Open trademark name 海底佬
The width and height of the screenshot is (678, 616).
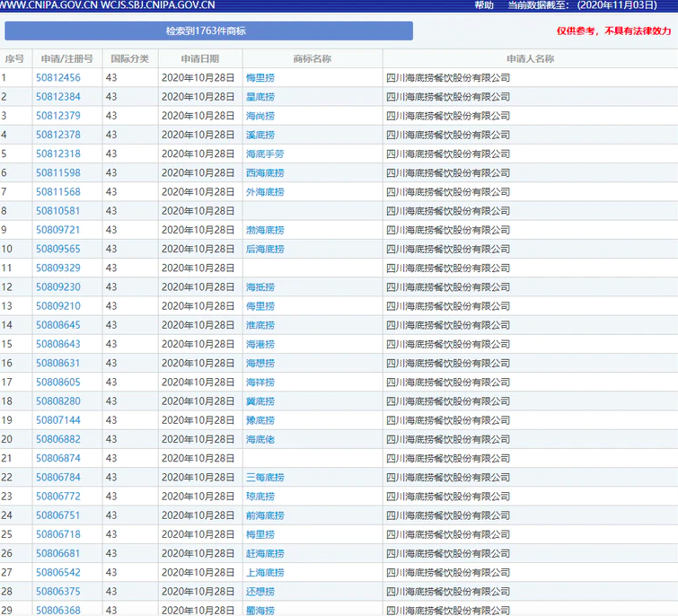point(260,439)
